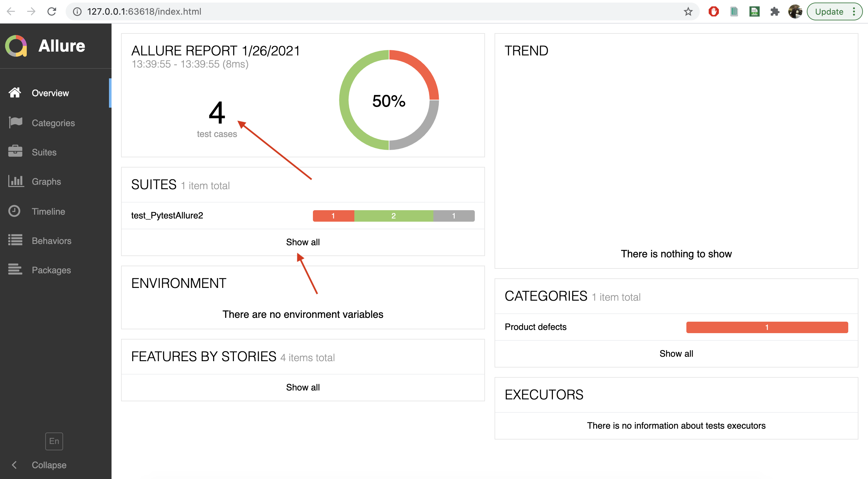
Task: Click the bookmark star icon
Action: pos(688,11)
